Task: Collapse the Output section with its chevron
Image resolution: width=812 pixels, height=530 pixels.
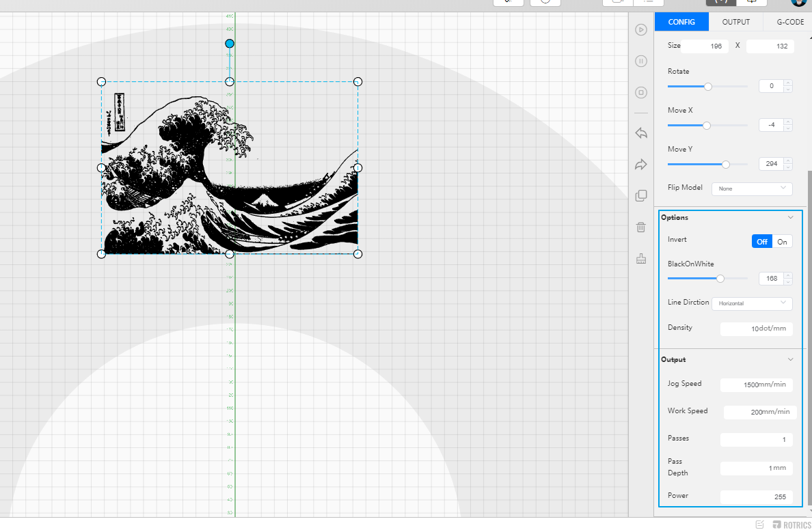Action: (x=790, y=359)
